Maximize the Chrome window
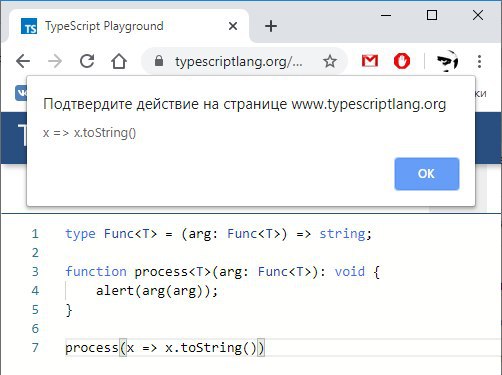This screenshot has width=502, height=375. point(432,15)
